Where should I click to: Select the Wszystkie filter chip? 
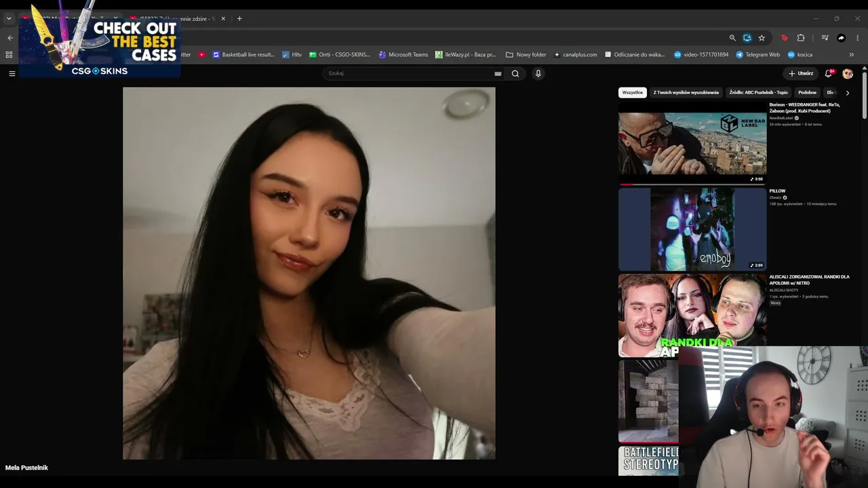point(633,93)
